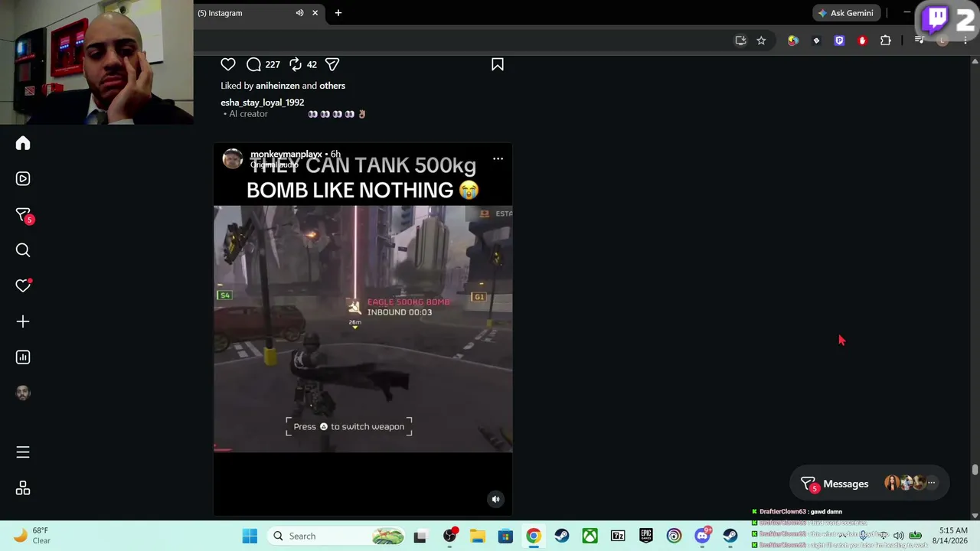Open Instagram search from the sidebar

[23, 250]
